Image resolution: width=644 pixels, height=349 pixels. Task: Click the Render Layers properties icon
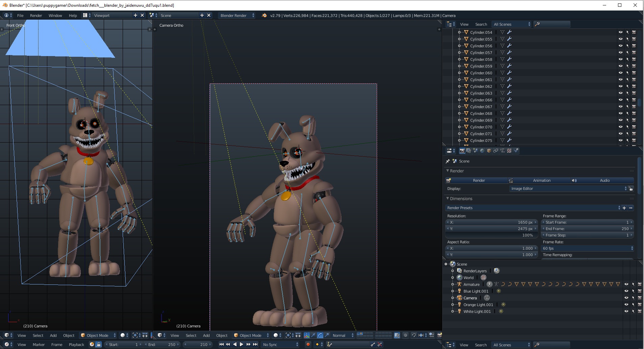pos(469,151)
